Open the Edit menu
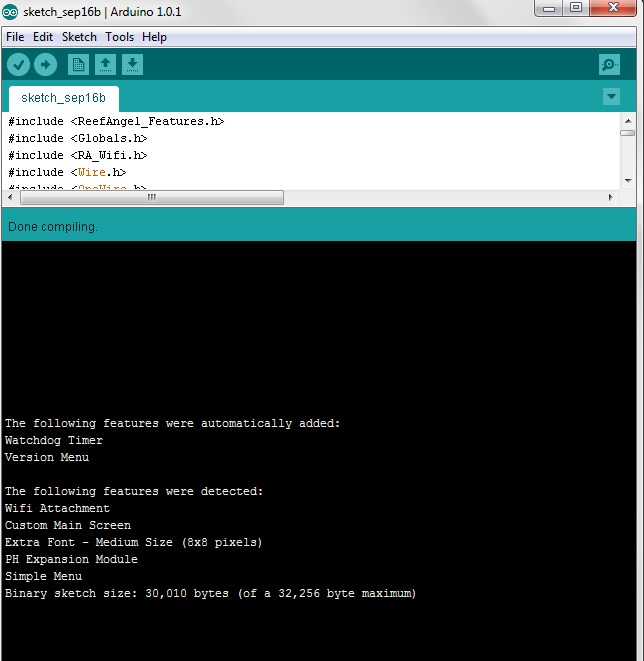 pos(43,37)
